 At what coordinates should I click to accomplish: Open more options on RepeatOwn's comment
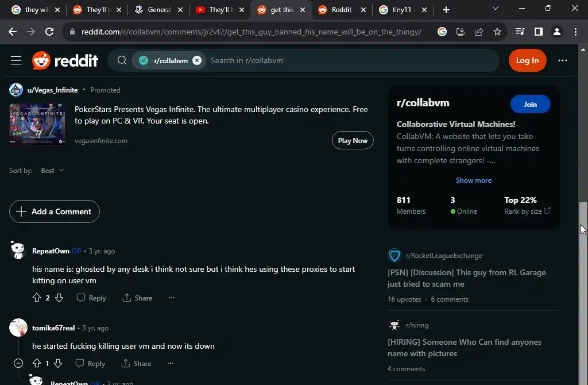coord(171,298)
